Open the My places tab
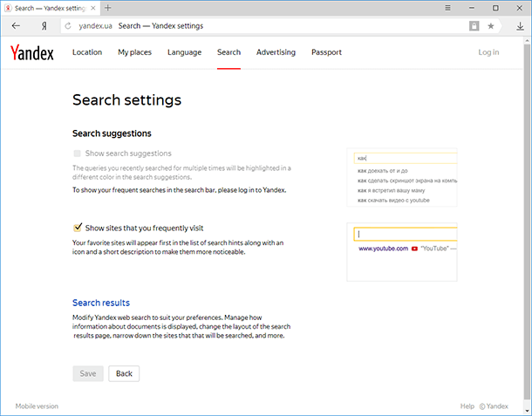 134,52
